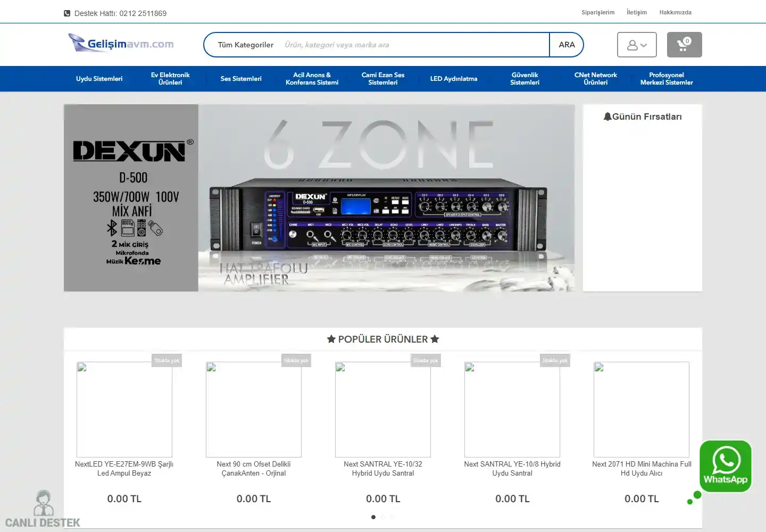Open Next 2071 HD Mini Machina image
The image size is (766, 532).
[x=642, y=410]
